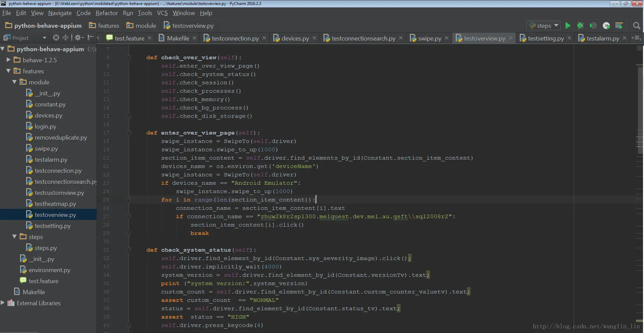Close the testalarm.py tab

(625, 38)
